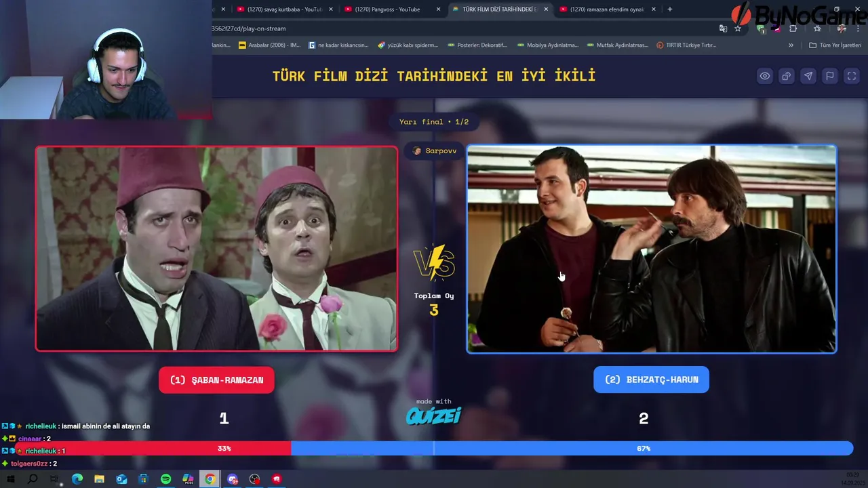
Task: Open Mobilya Aydınlatma bookmark
Action: click(x=547, y=45)
